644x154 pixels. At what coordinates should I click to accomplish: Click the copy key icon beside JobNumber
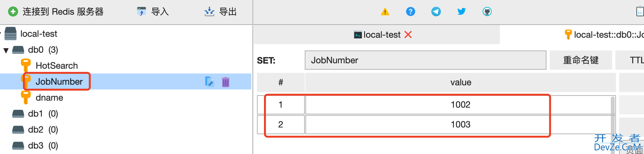click(209, 82)
